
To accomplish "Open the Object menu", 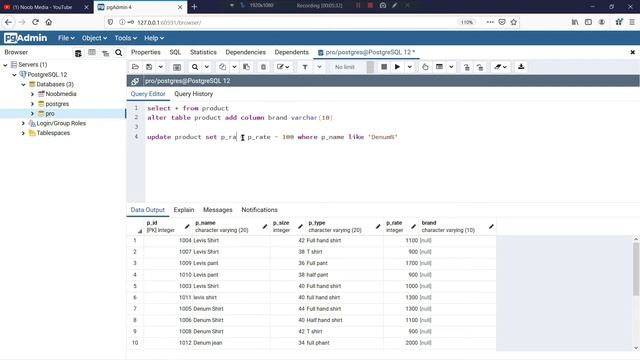I will click(94, 38).
